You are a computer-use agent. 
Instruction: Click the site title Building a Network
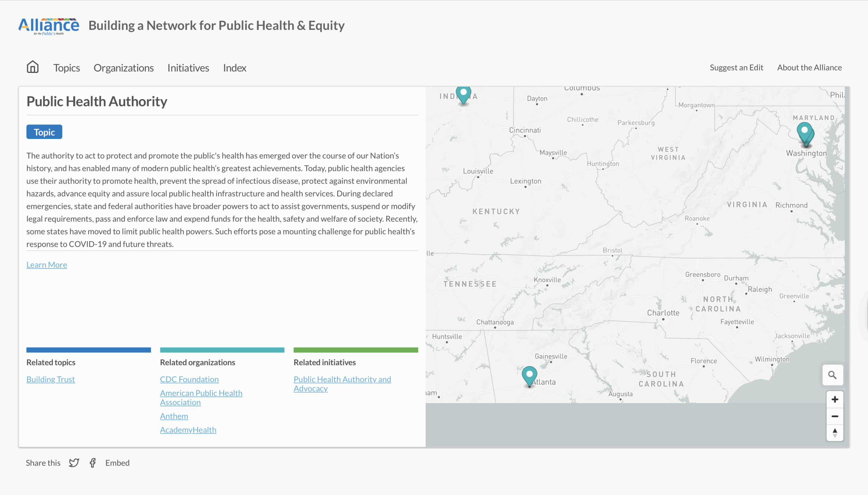point(216,26)
